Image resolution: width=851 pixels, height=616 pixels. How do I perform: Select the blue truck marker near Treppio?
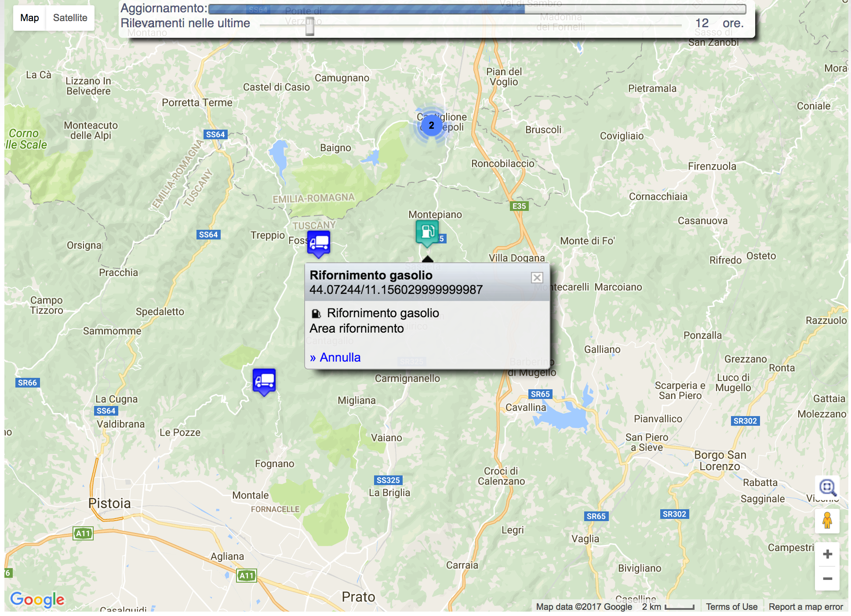coord(319,244)
